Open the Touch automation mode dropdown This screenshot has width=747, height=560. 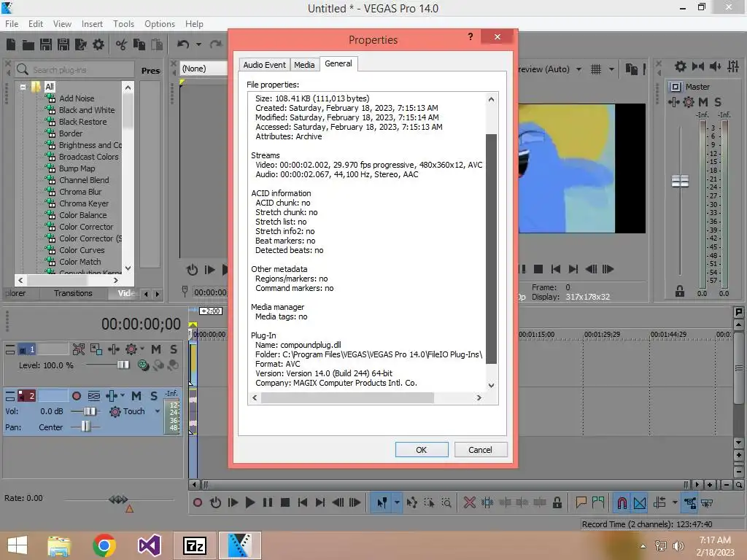coord(158,411)
